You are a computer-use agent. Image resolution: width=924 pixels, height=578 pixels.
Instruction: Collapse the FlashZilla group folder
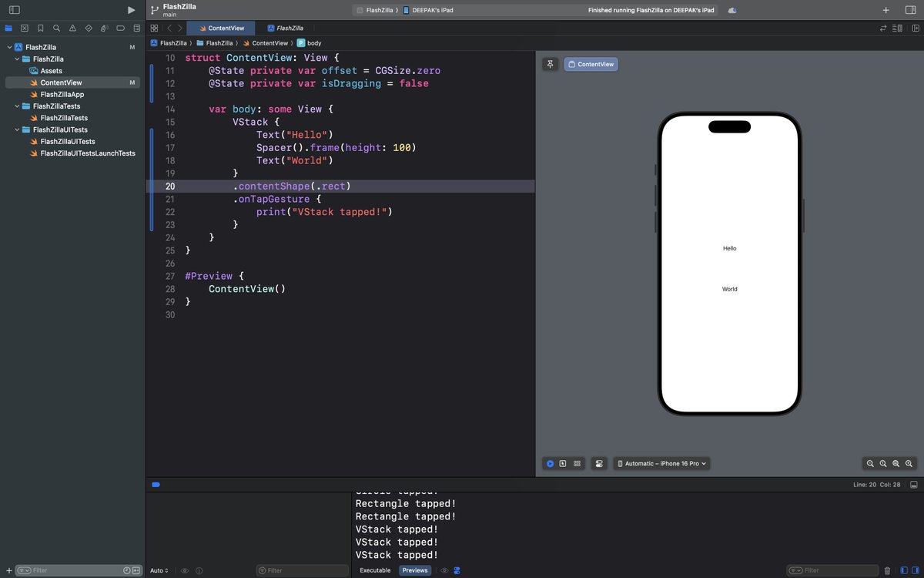tap(17, 59)
